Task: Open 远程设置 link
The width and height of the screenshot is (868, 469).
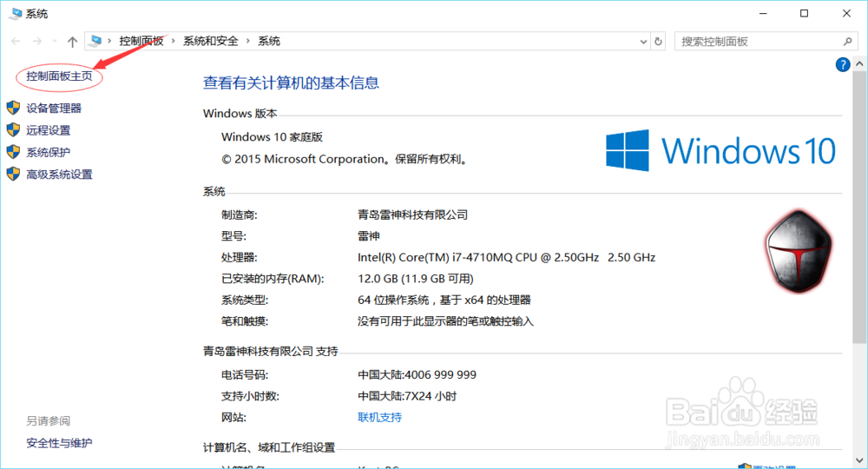Action: pos(48,130)
